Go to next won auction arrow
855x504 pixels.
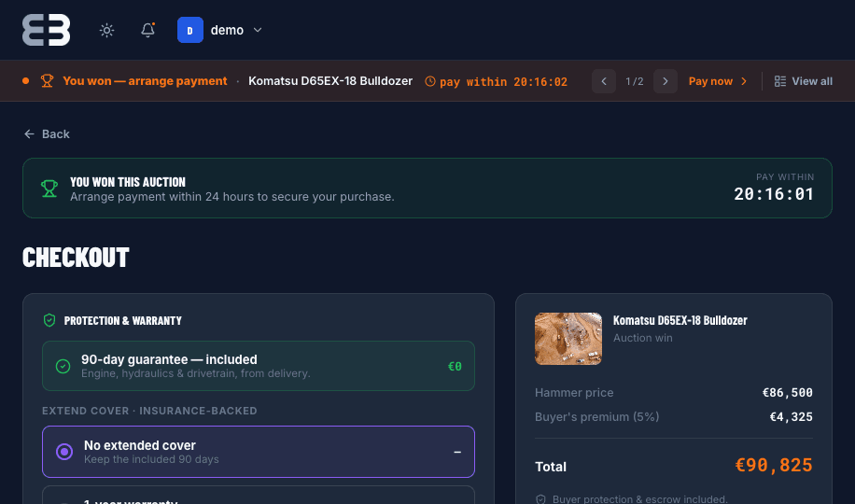[x=666, y=81]
